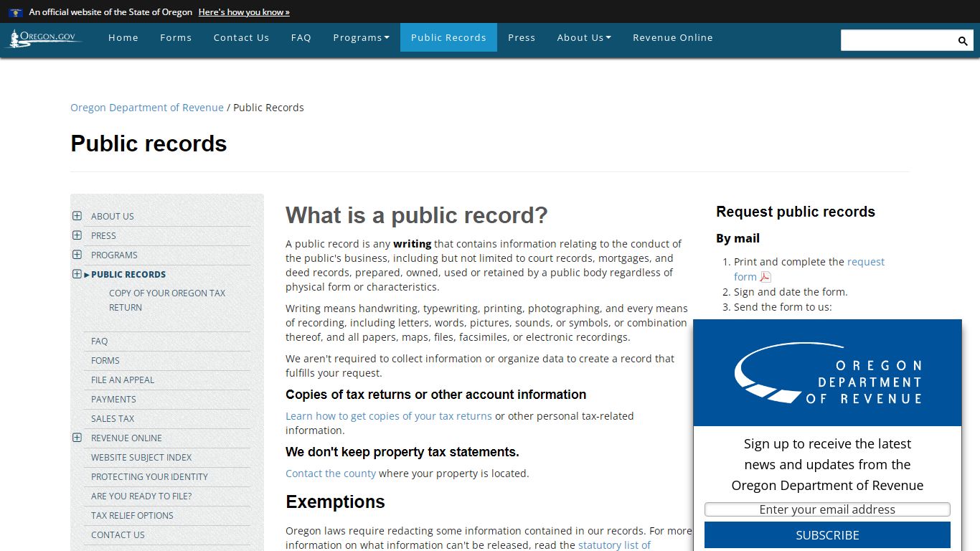Open 'Are you ready to file?' in the sidebar
Screen dimensions: 980x551
tap(141, 496)
